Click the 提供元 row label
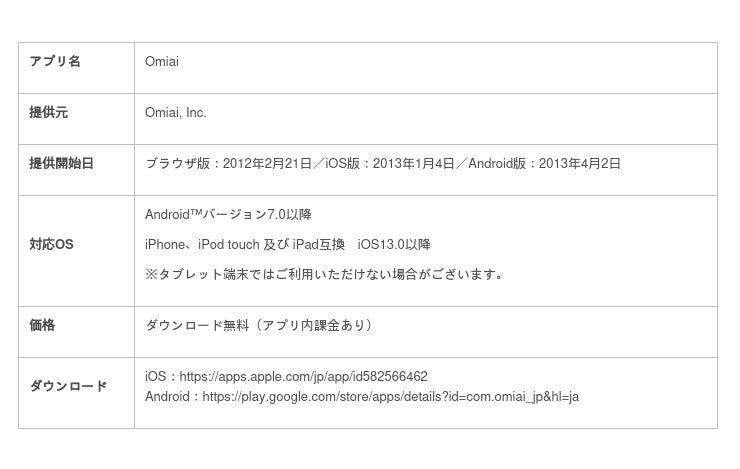This screenshot has width=740, height=469. click(x=49, y=113)
